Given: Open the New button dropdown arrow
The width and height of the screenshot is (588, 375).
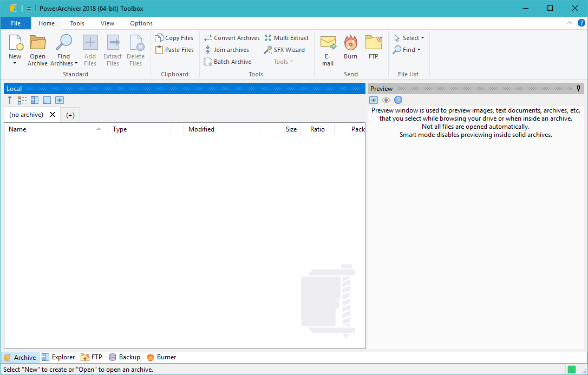Looking at the screenshot, I should pos(15,63).
